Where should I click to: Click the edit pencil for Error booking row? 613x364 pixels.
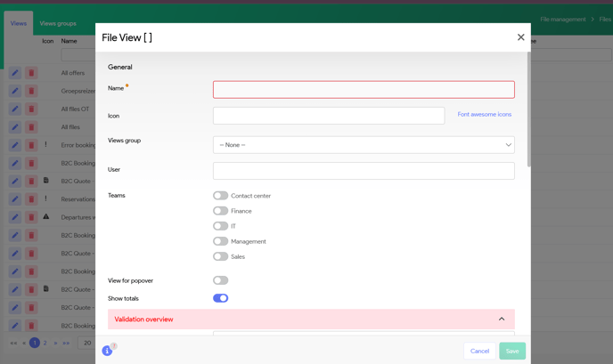[15, 145]
